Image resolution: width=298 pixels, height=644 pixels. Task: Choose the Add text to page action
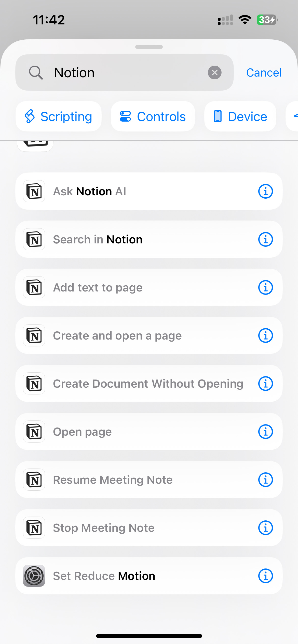tap(149, 287)
